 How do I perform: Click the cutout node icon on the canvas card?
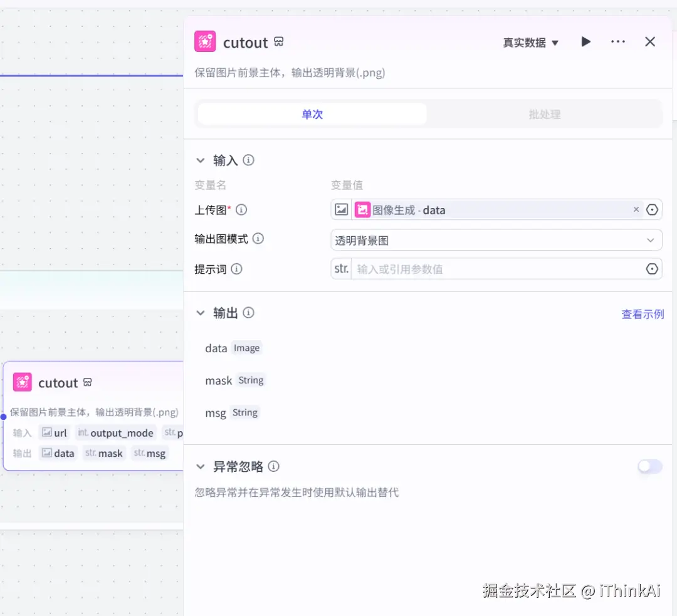pyautogui.click(x=22, y=382)
